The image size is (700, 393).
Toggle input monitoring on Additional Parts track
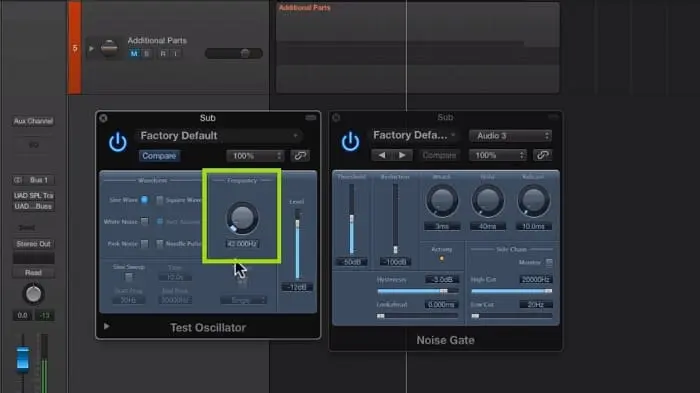click(175, 54)
